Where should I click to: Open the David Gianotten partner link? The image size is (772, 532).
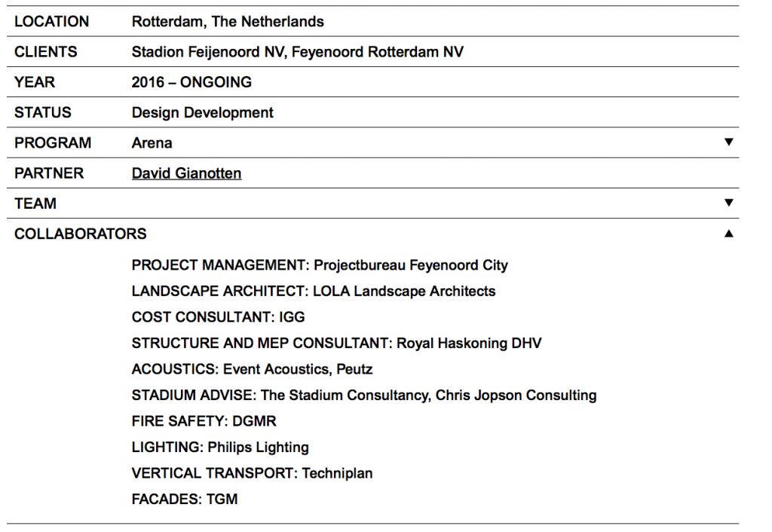coord(186,173)
